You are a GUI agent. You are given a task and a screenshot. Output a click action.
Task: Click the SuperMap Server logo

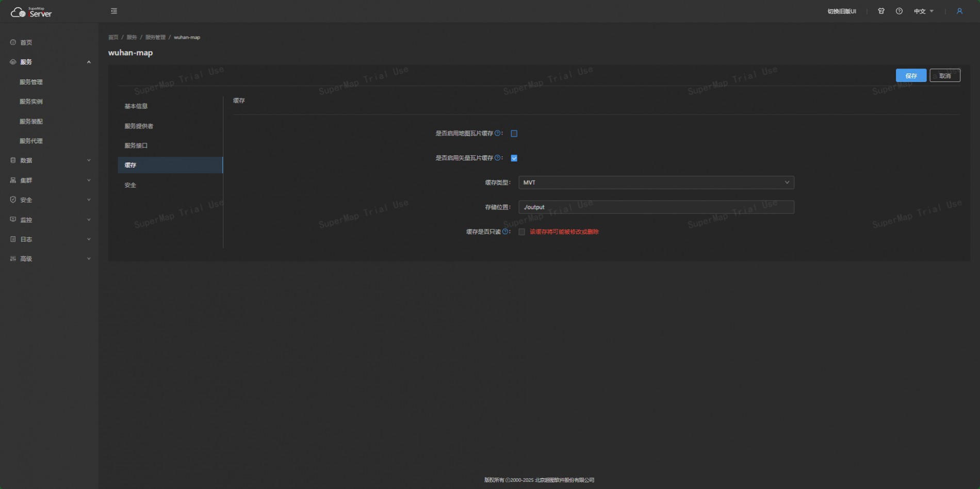click(31, 12)
